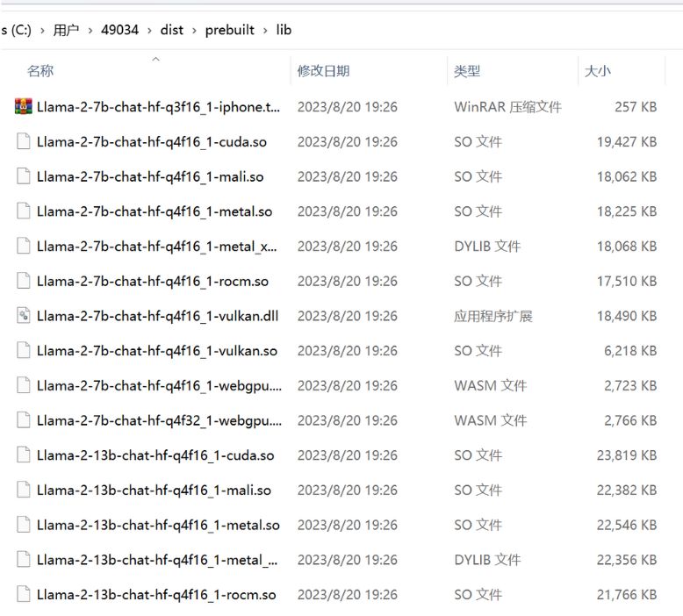Click the 18,490 KB size cell
683x616 pixels.
627,316
